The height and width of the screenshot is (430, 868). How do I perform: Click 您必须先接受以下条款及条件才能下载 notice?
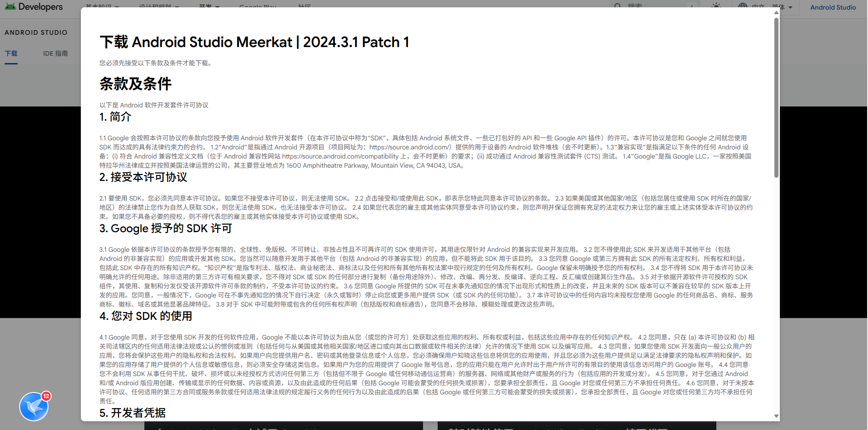156,63
